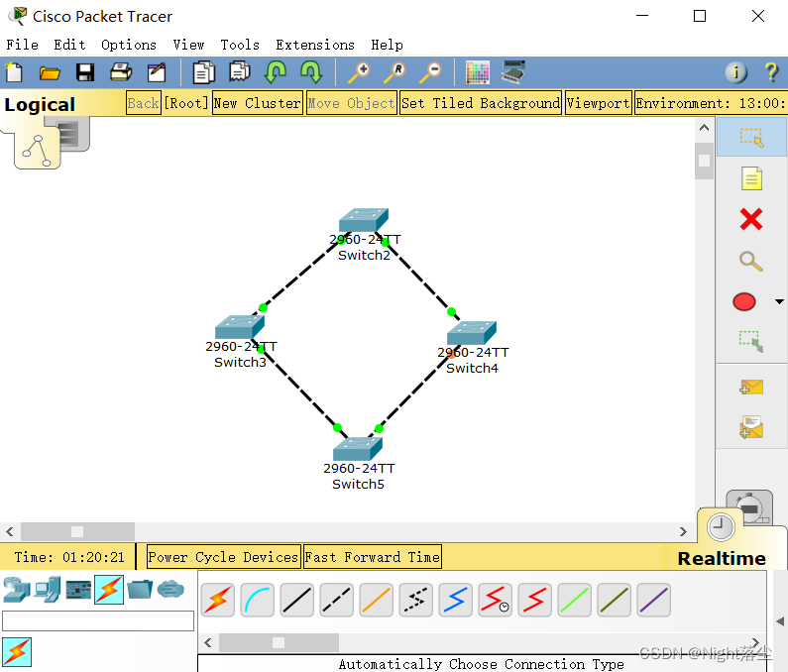Click New Cluster button

[258, 103]
